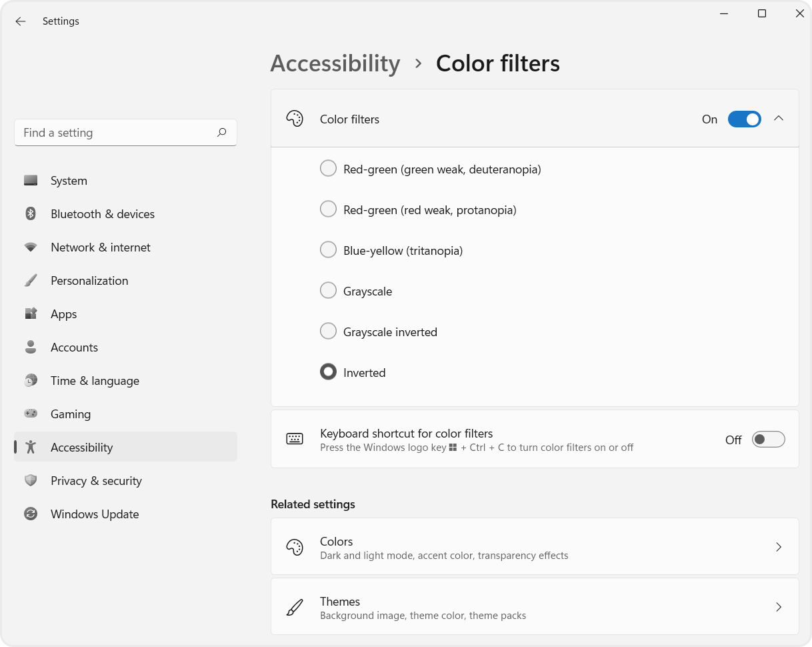Click the color filters palette icon
812x647 pixels.
[x=295, y=118]
